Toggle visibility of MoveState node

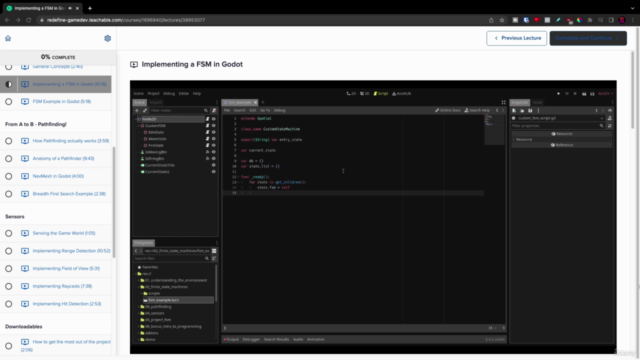pyautogui.click(x=213, y=139)
